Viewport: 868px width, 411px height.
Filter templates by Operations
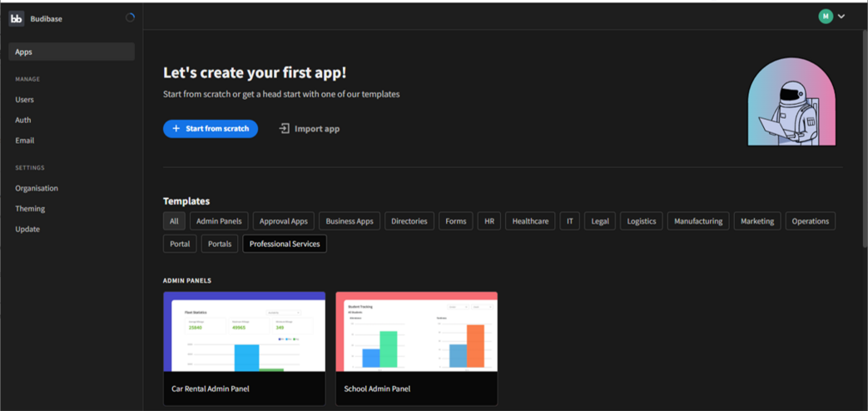(x=811, y=221)
